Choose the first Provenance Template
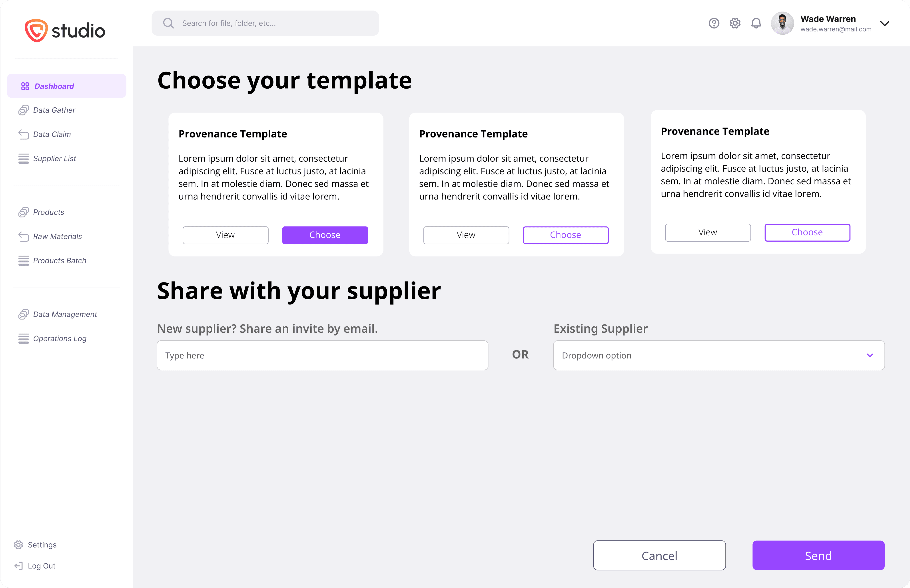This screenshot has width=910, height=588. tap(325, 235)
